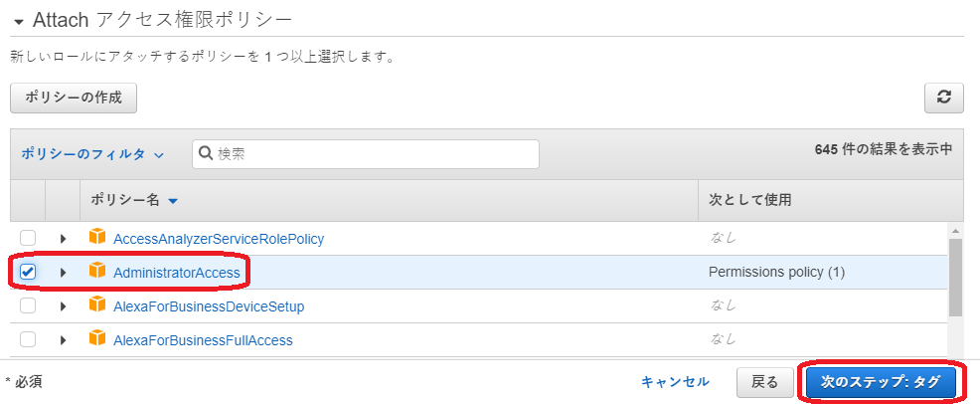Collapse the Attach アクセス権限ポリシー section

coord(19,22)
